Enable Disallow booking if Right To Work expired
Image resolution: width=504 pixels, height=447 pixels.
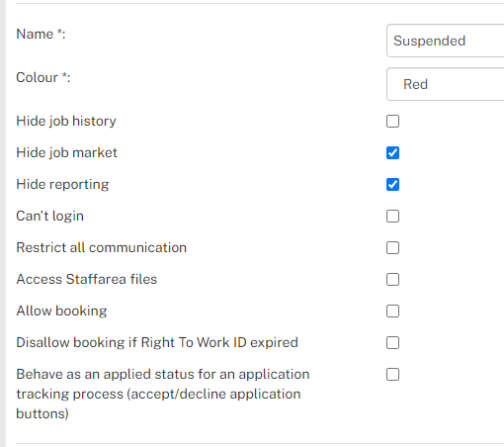coord(392,342)
